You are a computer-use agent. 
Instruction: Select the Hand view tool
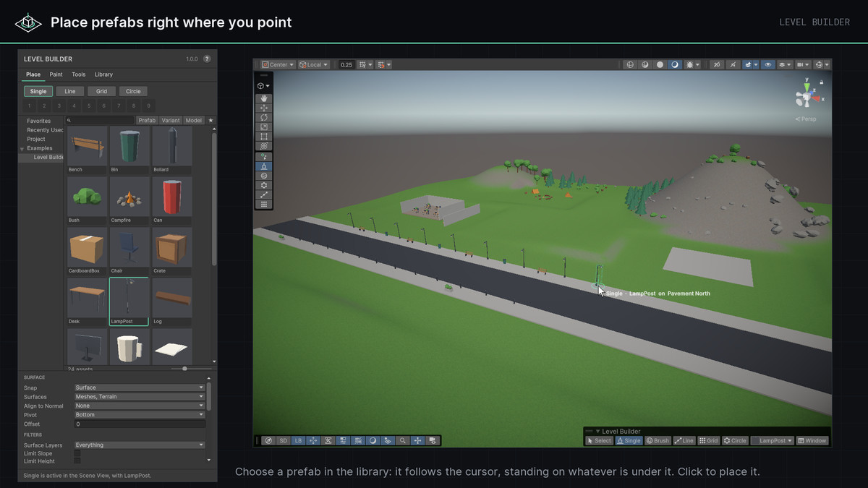pos(264,98)
